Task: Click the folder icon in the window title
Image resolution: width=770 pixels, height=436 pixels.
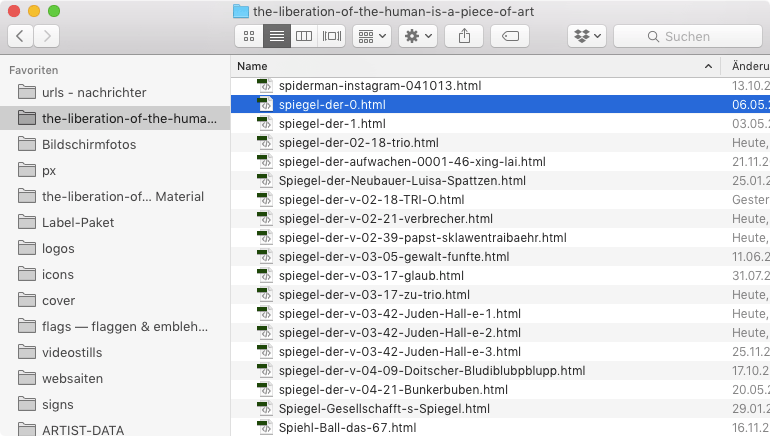Action: coord(241,11)
